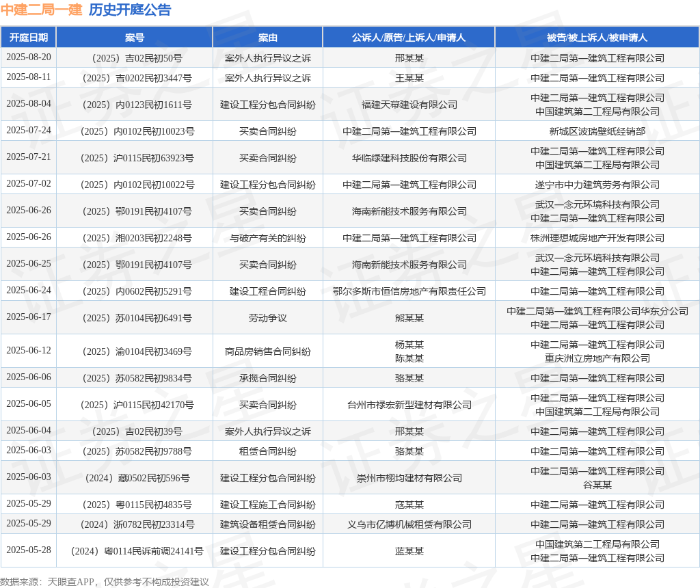The image size is (700, 588).
Task: Click cause 租赁合同纠纷
Action: tap(268, 452)
